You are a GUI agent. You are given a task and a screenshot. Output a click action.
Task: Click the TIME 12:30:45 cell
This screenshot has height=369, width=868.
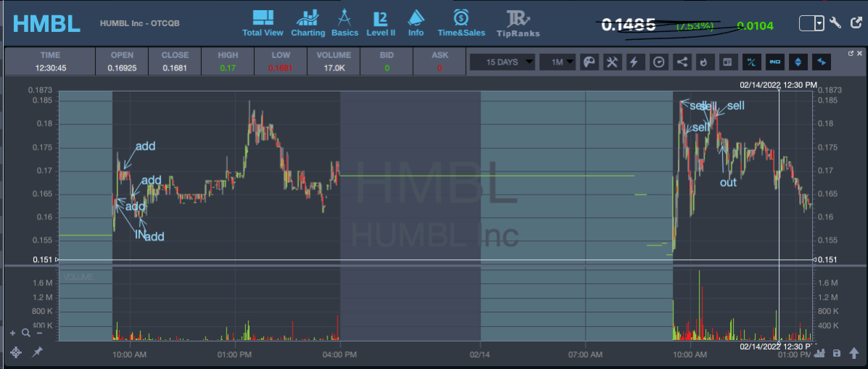click(x=50, y=62)
